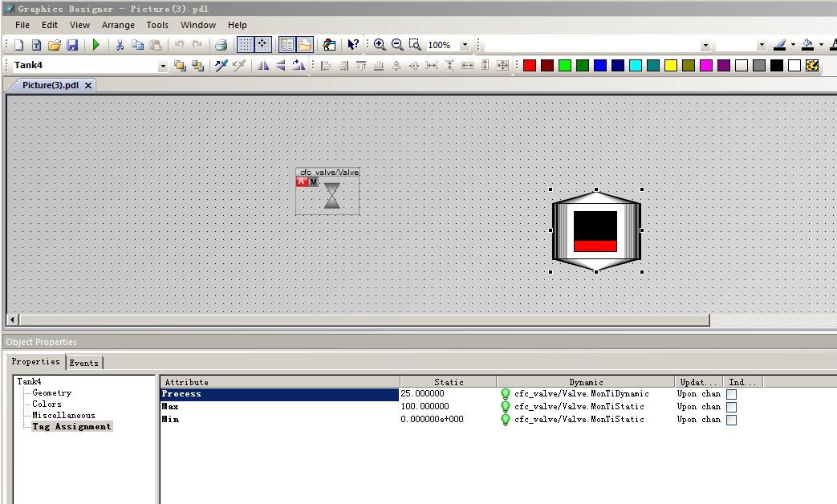Click the Dynamic column header
Image resolution: width=837 pixels, height=504 pixels.
[585, 382]
